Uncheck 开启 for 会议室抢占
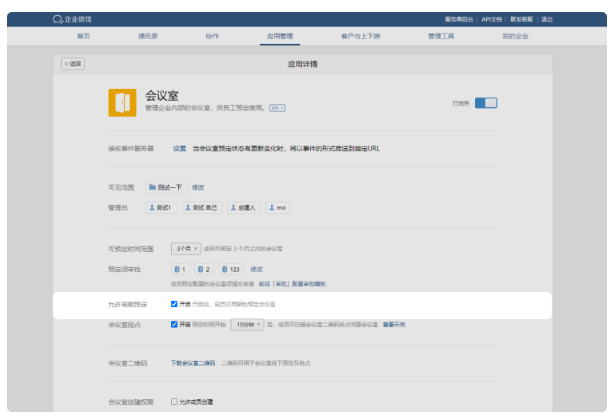The width and height of the screenshot is (614, 420). point(174,324)
